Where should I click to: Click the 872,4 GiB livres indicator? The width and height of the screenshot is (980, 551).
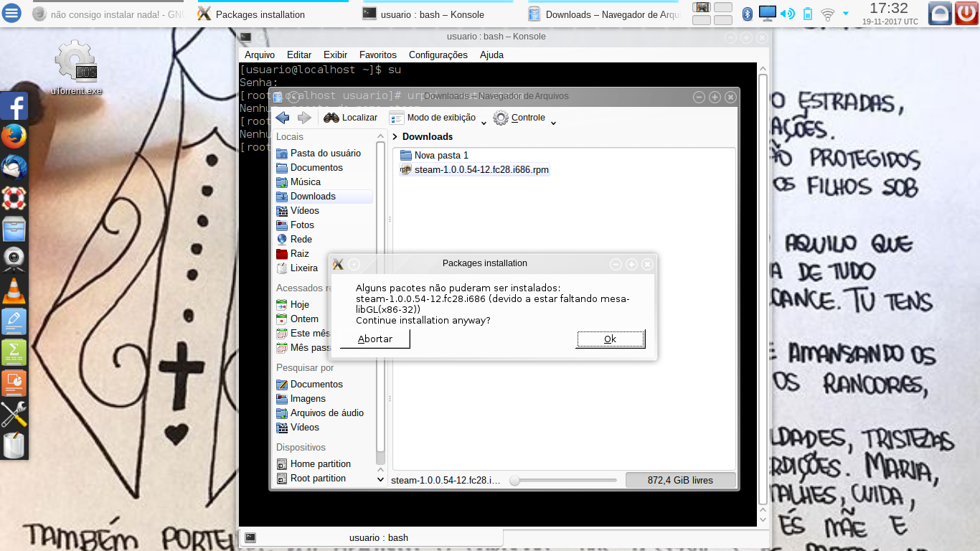click(x=680, y=480)
